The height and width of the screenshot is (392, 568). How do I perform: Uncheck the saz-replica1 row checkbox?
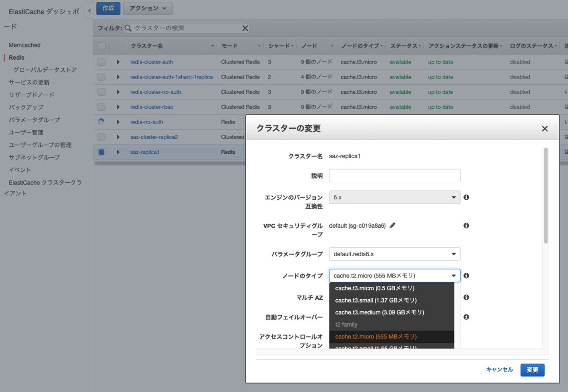101,152
